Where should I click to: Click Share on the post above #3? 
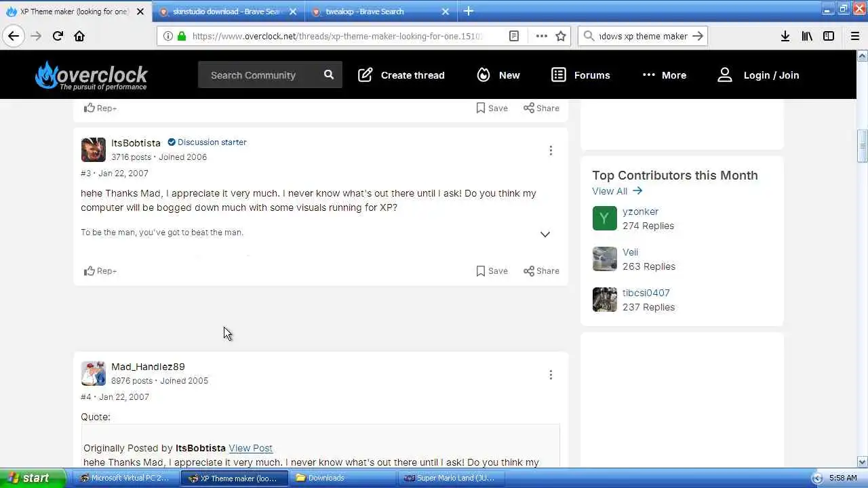(541, 108)
